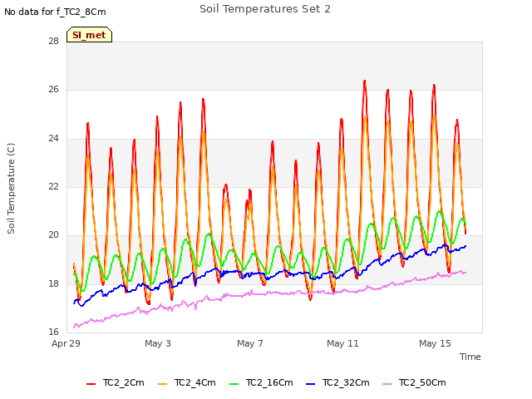
Task: Click the violet TC2_50Cm legend swatch
Action: click(387, 384)
